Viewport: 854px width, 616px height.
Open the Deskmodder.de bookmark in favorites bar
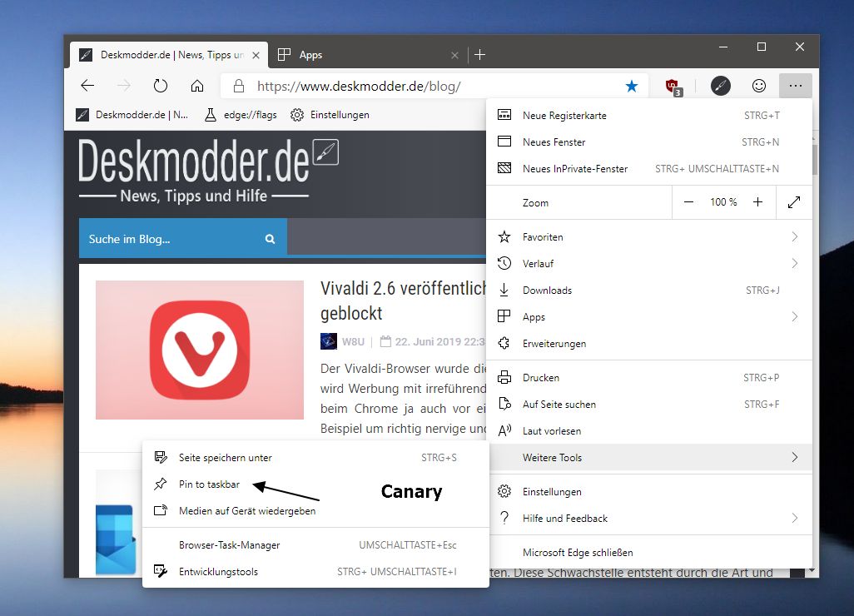132,115
